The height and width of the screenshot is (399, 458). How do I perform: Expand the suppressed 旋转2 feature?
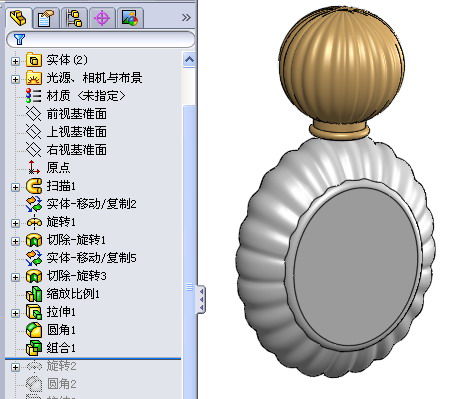coord(15,367)
